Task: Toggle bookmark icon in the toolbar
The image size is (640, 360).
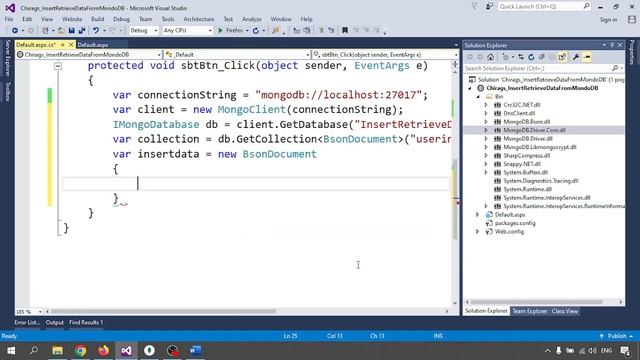Action: coord(345,31)
